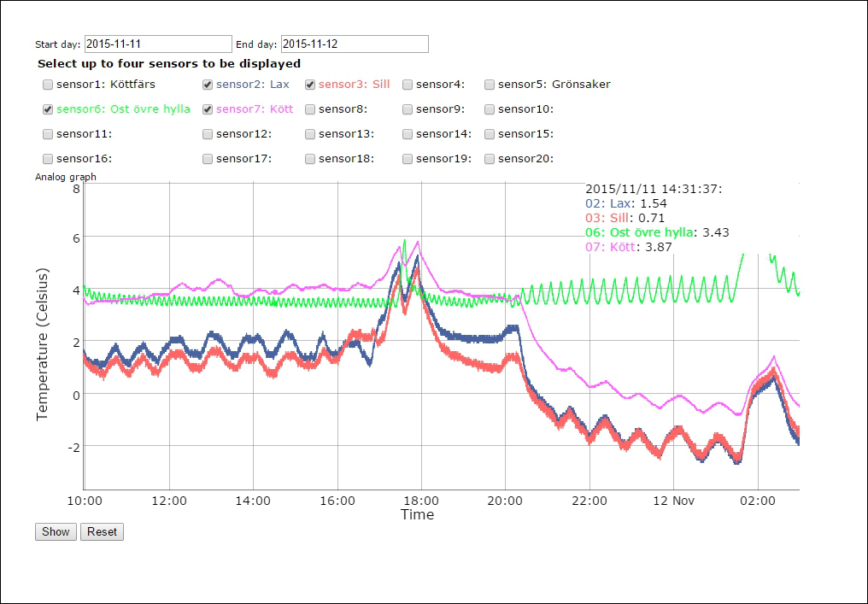Check the sensor20 checkbox
Viewport: 868px width, 604px height.
490,159
